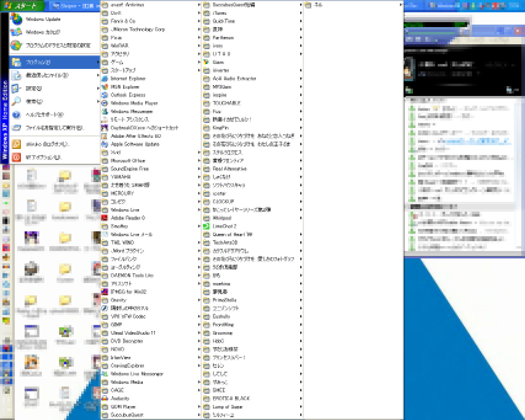Select the highlighted プログラム menu item
525x420 pixels.
pos(55,62)
